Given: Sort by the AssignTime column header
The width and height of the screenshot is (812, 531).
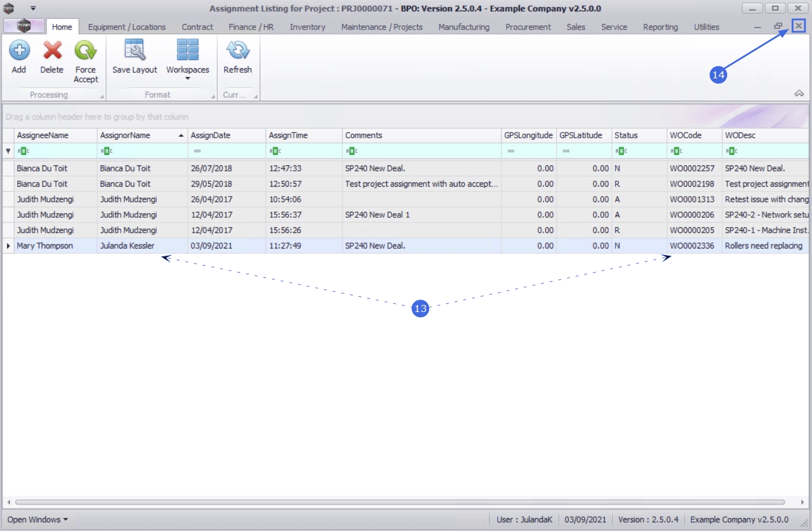Looking at the screenshot, I should (x=304, y=135).
